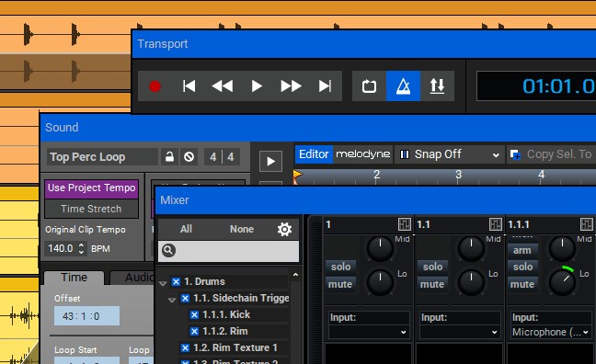The width and height of the screenshot is (596, 364).
Task: Open the Microphone input dropdown on 1.1.1
Action: [551, 332]
